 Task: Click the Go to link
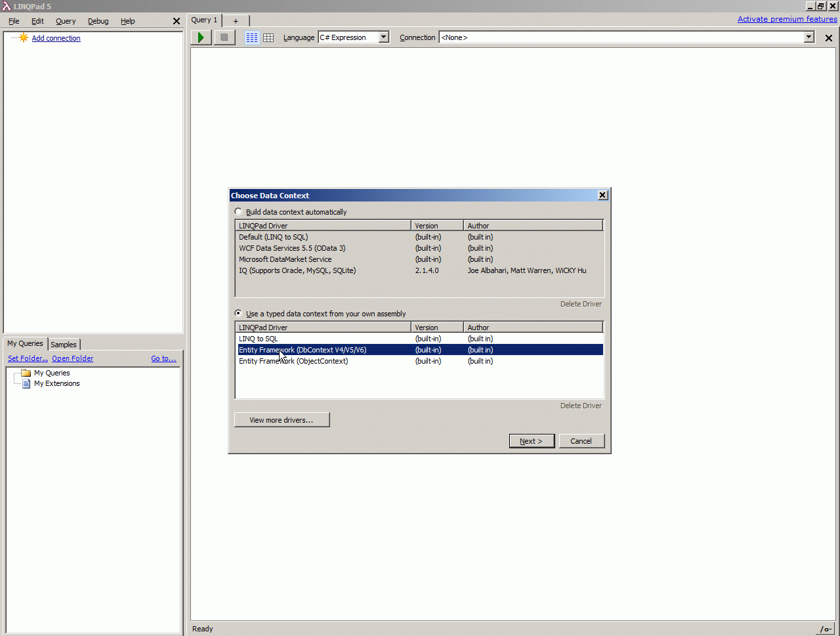[164, 358]
